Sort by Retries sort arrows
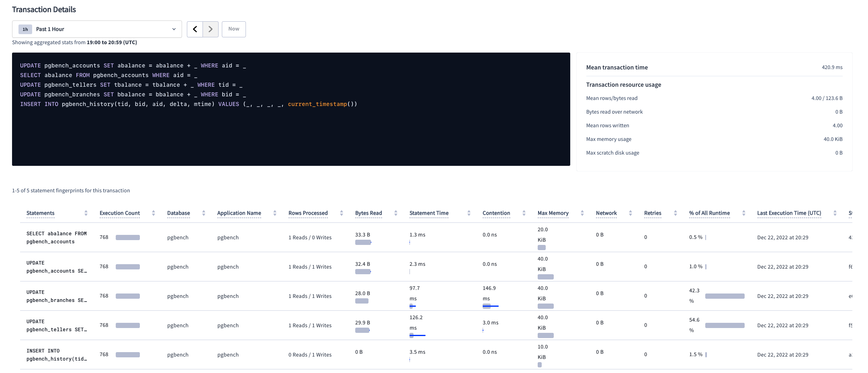This screenshot has width=868, height=373. [676, 213]
